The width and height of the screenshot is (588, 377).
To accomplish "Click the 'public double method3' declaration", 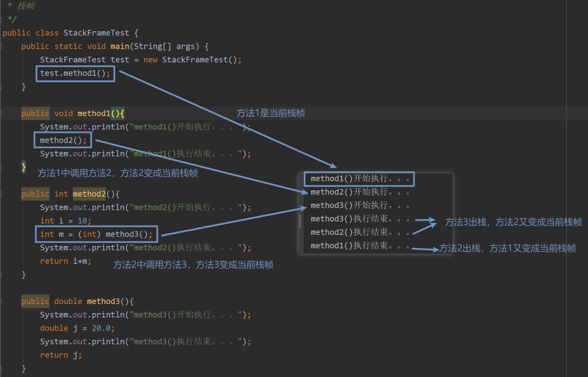I will pos(77,301).
